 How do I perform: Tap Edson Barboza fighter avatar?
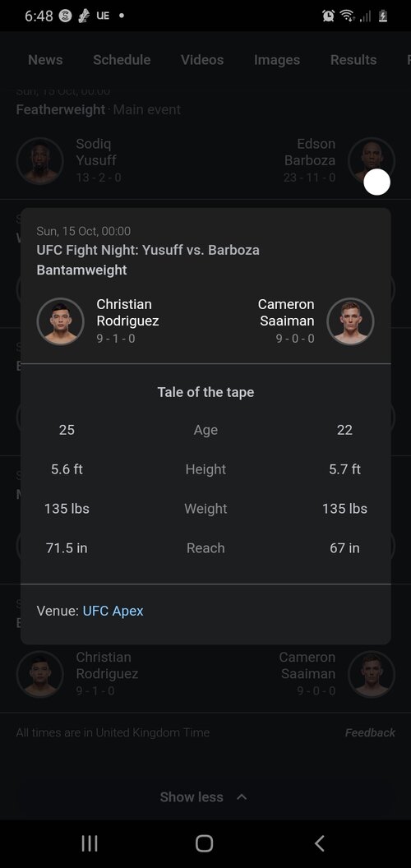[x=371, y=160]
